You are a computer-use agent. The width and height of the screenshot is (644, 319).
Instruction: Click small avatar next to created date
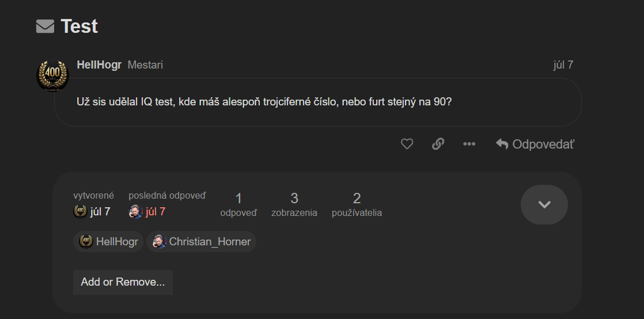[x=81, y=211]
